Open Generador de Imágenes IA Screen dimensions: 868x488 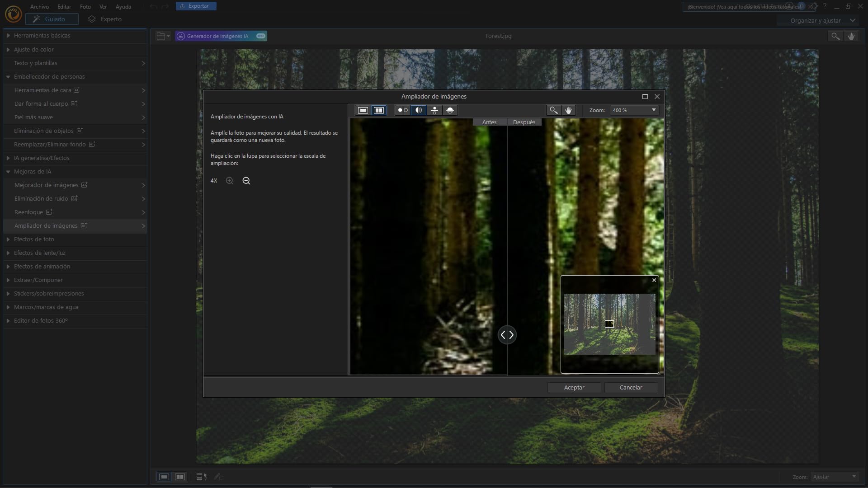point(221,36)
